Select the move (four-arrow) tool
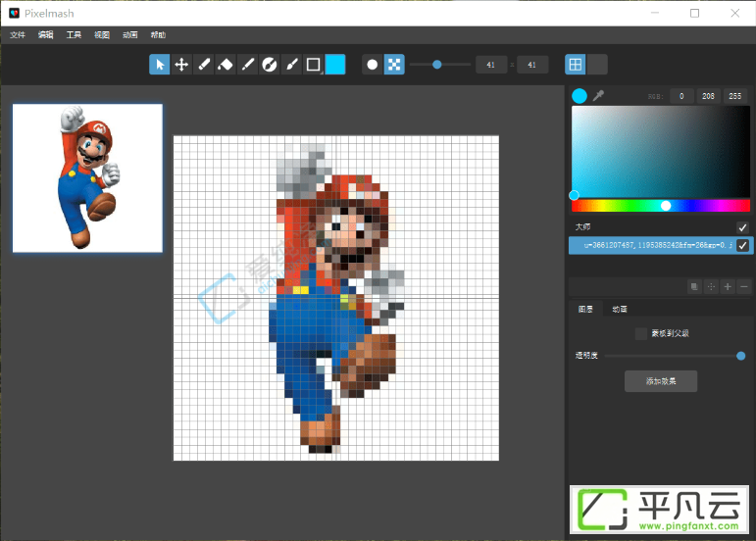Image resolution: width=756 pixels, height=541 pixels. pos(181,65)
